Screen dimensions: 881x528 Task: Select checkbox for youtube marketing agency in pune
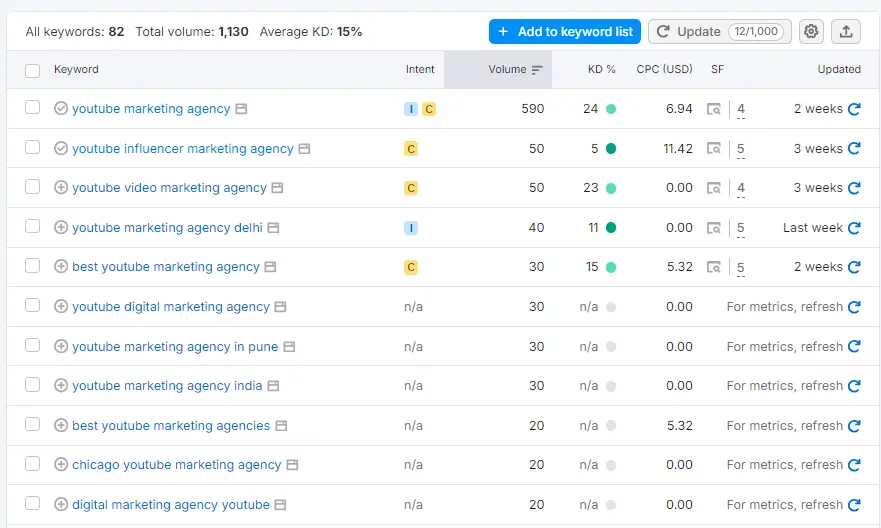point(33,346)
